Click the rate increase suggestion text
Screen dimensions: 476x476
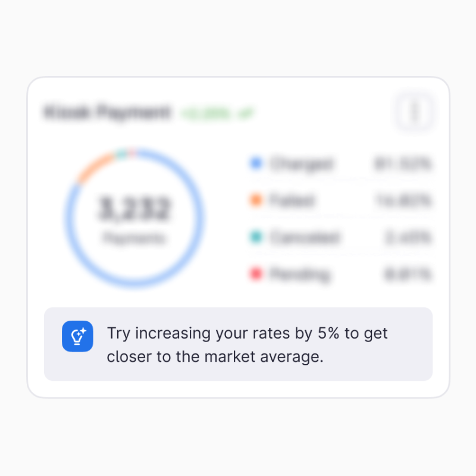tap(247, 345)
